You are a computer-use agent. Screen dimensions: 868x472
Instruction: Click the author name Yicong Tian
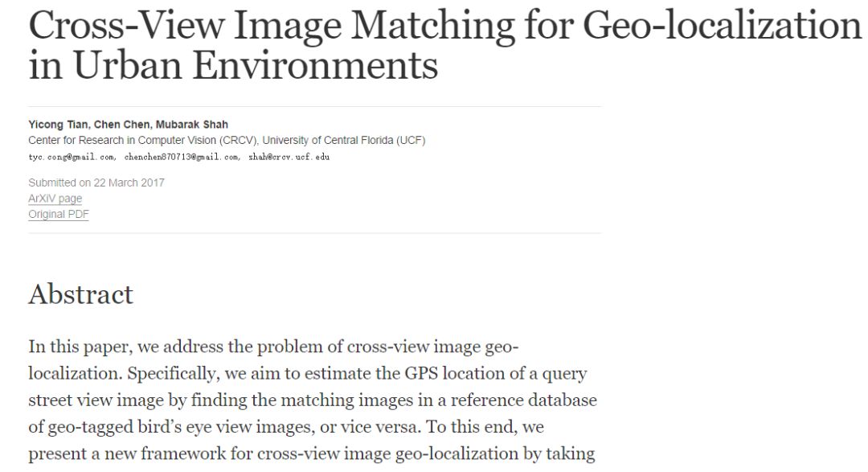coord(58,125)
